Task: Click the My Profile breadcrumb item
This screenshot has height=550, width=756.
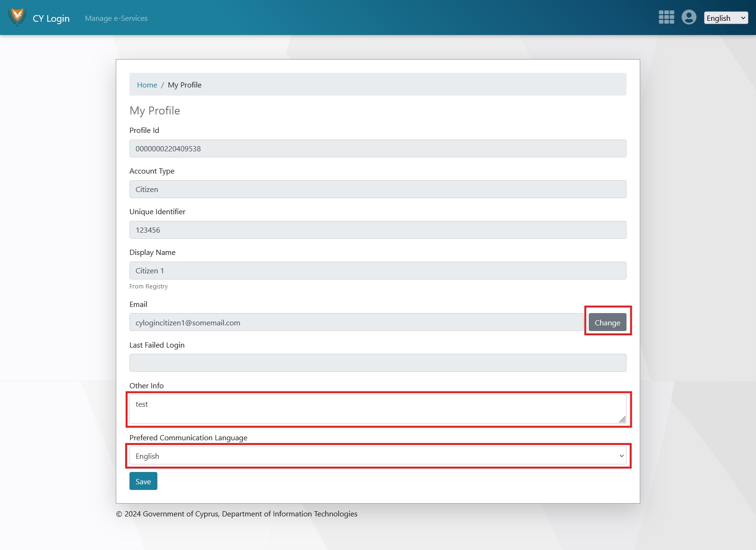Action: click(x=185, y=85)
